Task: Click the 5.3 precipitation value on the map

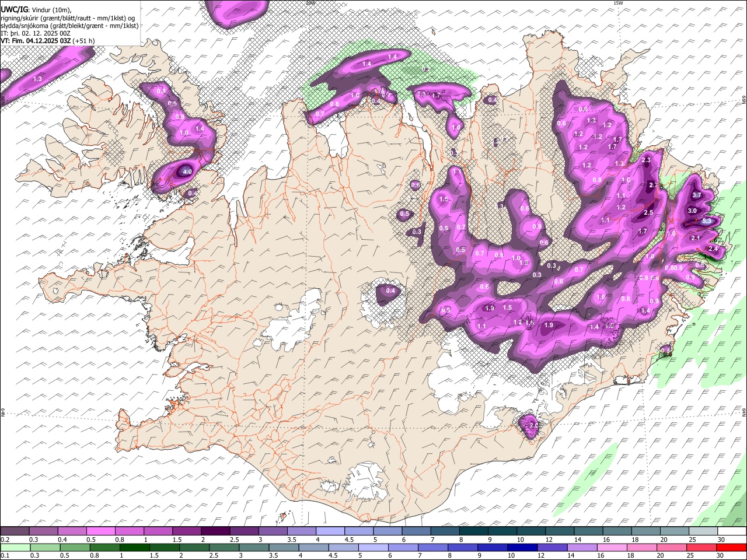Action: pyautogui.click(x=707, y=221)
